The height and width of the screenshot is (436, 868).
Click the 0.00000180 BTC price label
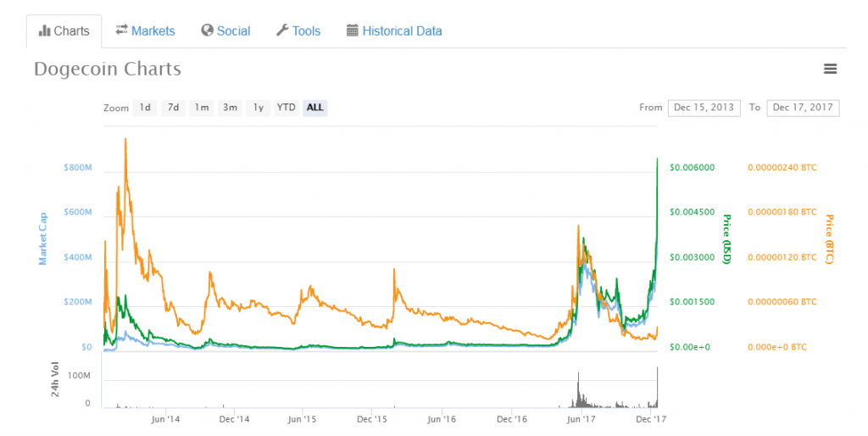click(782, 212)
